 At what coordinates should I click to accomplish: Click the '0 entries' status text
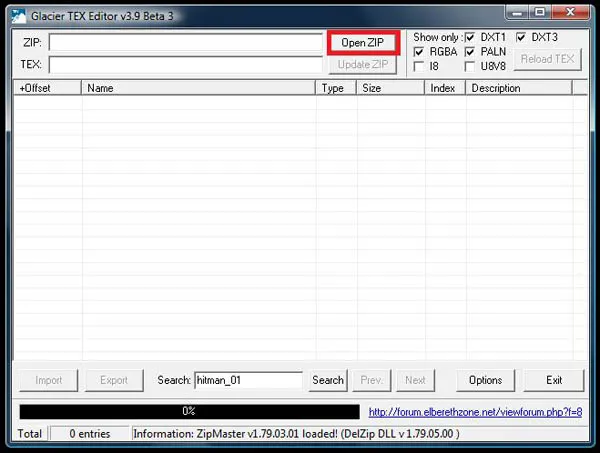click(90, 434)
